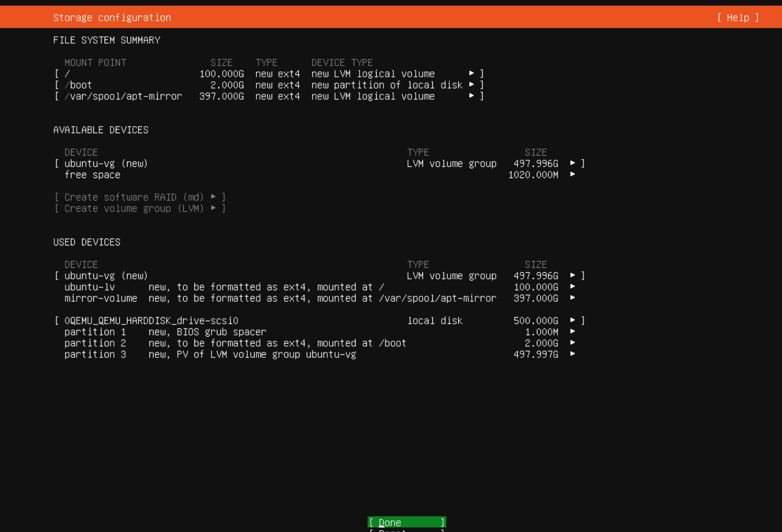
Task: Open ubuntu-vg menu under Used Devices
Action: point(572,275)
